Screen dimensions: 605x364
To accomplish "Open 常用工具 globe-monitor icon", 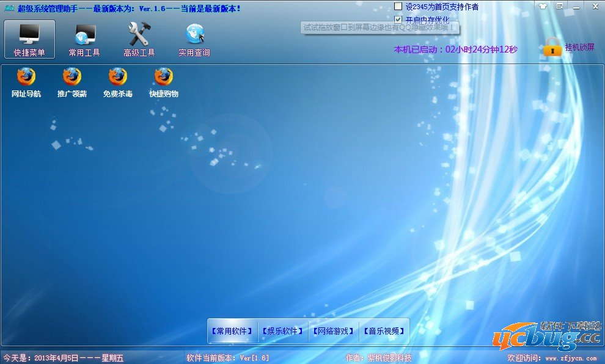I will point(84,34).
